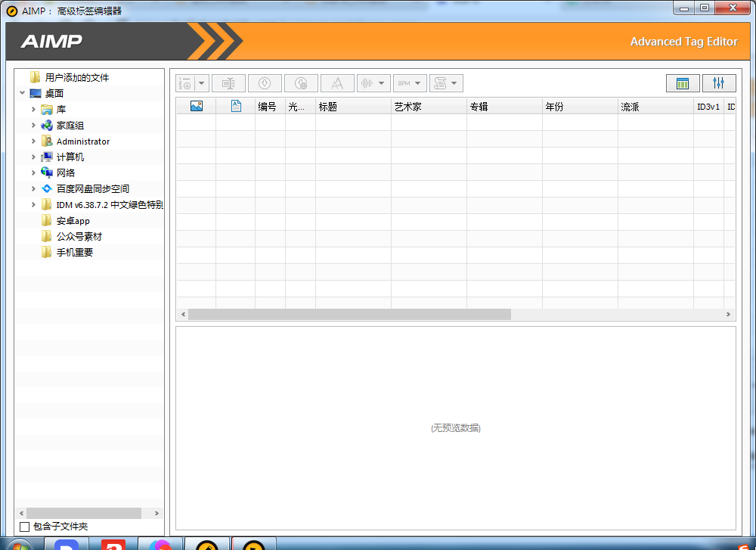Select the 计算机 computer icon
Image resolution: width=756 pixels, height=550 pixels.
tap(47, 157)
